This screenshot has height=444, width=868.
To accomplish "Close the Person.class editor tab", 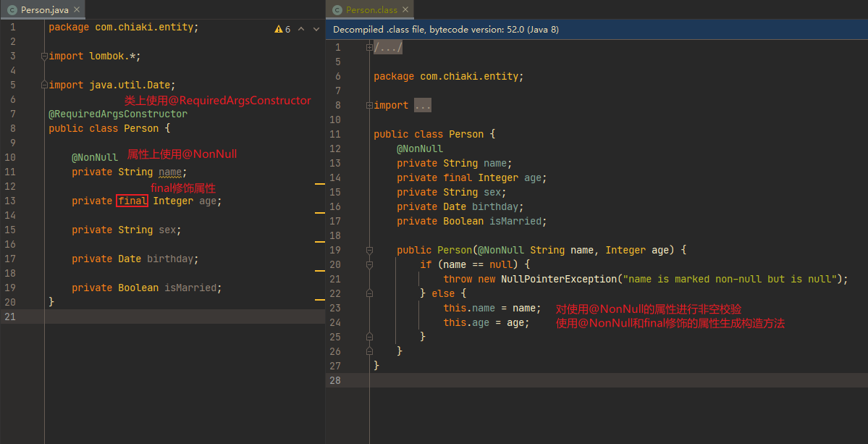I will 405,10.
